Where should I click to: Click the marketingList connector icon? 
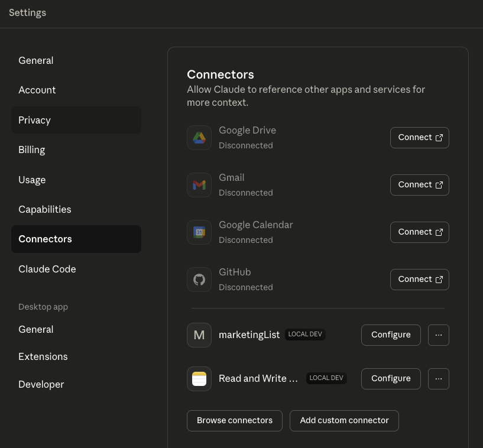[199, 335]
